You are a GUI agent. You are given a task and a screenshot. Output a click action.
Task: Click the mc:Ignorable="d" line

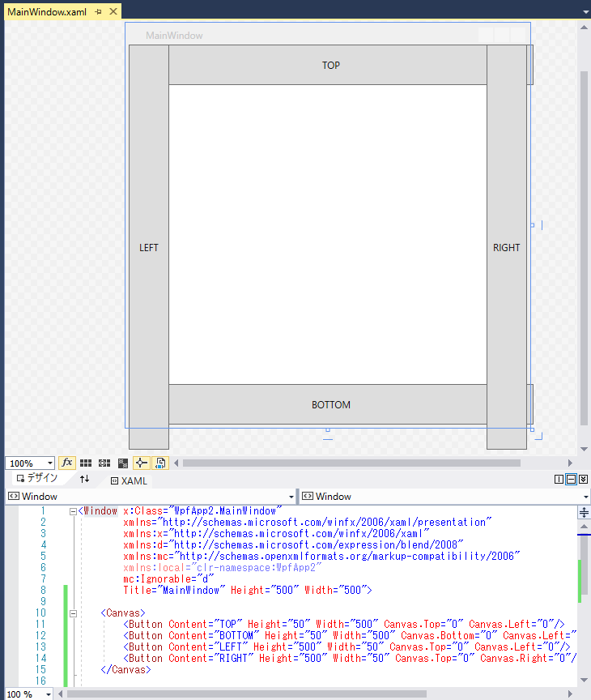pos(168,579)
